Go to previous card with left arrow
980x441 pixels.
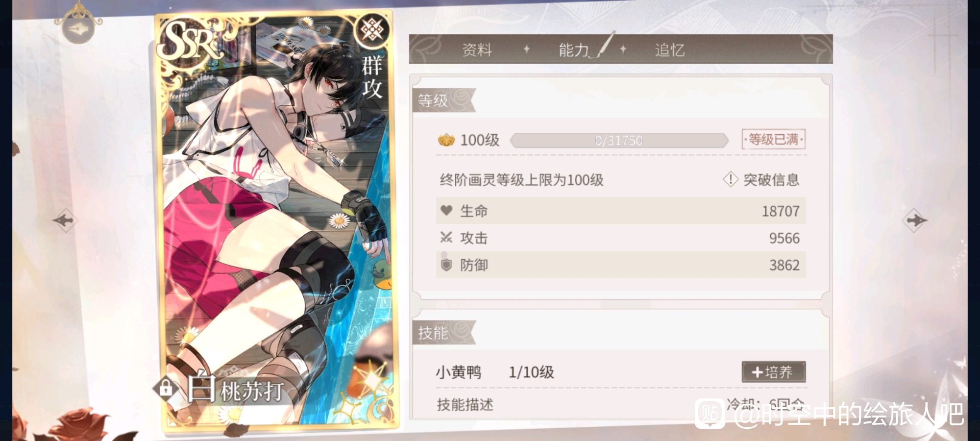point(65,220)
